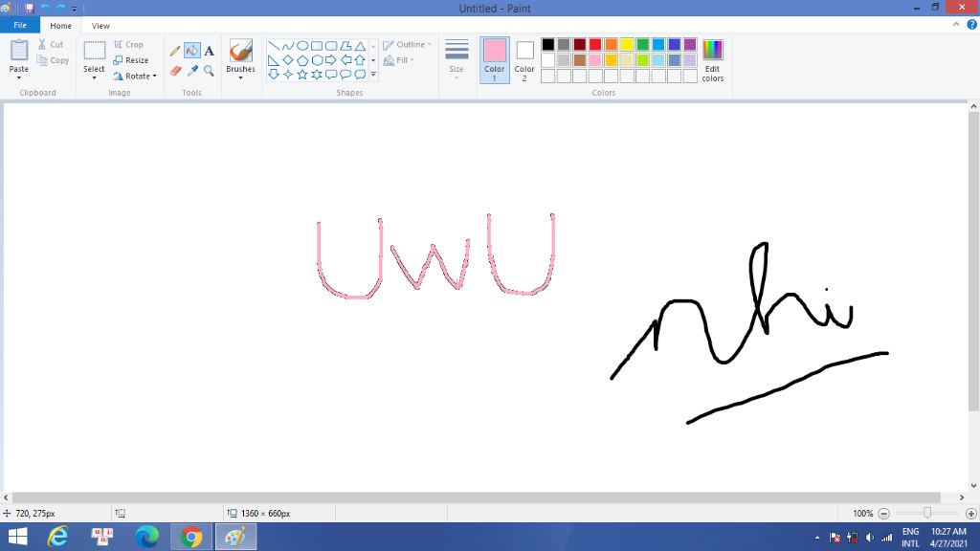Click the zoom level slider
The width and height of the screenshot is (980, 551).
pos(927,513)
